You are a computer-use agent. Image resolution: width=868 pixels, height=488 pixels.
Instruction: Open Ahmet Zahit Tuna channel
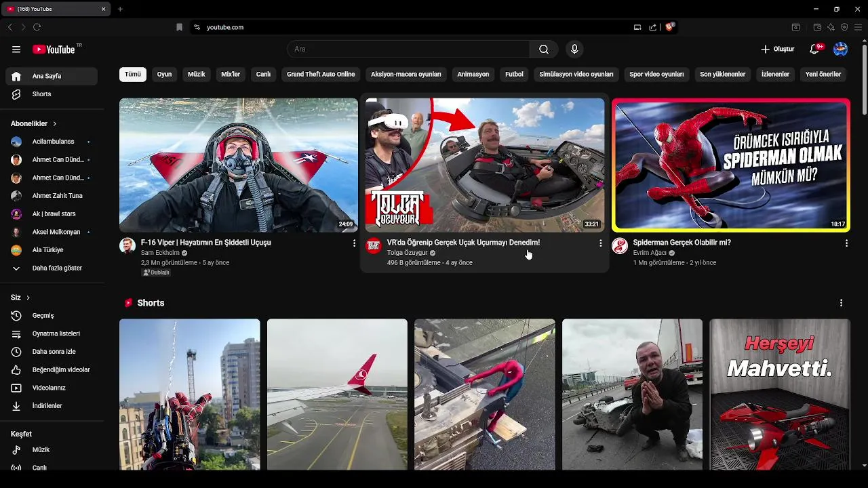(x=52, y=196)
